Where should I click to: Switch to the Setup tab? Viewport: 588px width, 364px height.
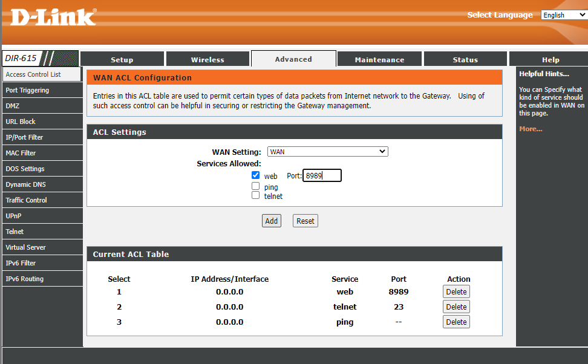122,59
